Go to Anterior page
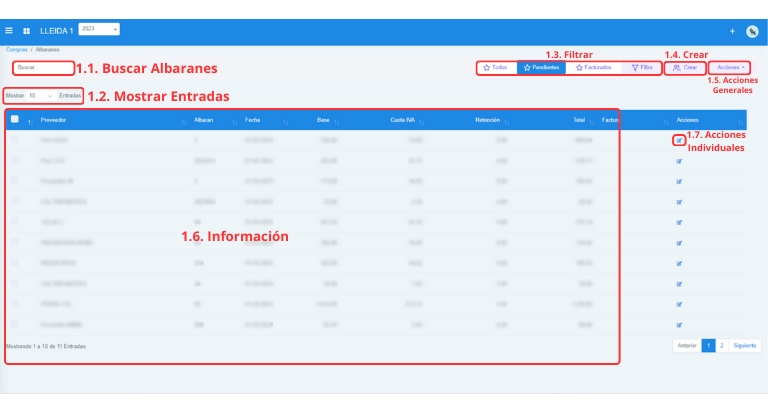 coord(687,345)
